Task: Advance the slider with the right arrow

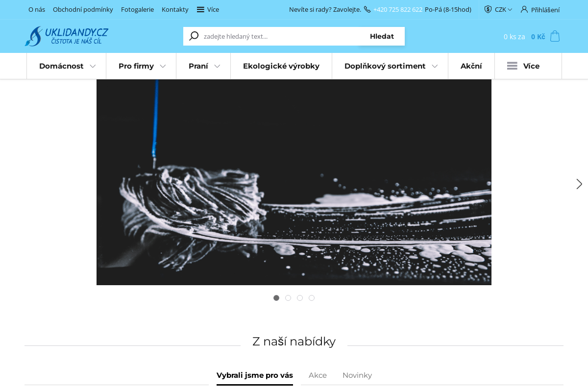Action: pos(579,184)
